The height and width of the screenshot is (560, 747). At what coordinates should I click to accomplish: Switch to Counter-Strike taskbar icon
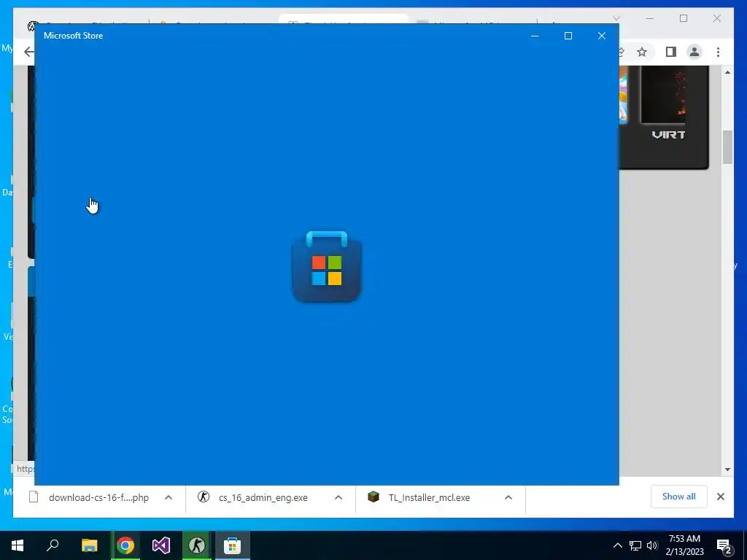197,545
